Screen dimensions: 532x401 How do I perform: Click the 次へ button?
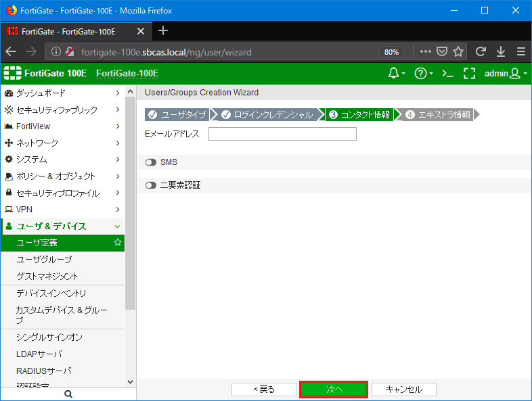click(334, 389)
